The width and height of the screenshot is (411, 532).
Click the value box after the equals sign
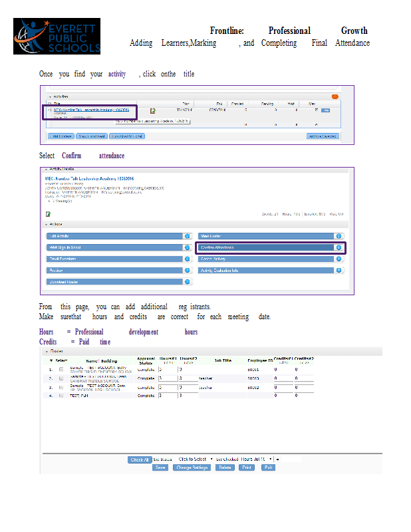291,459
